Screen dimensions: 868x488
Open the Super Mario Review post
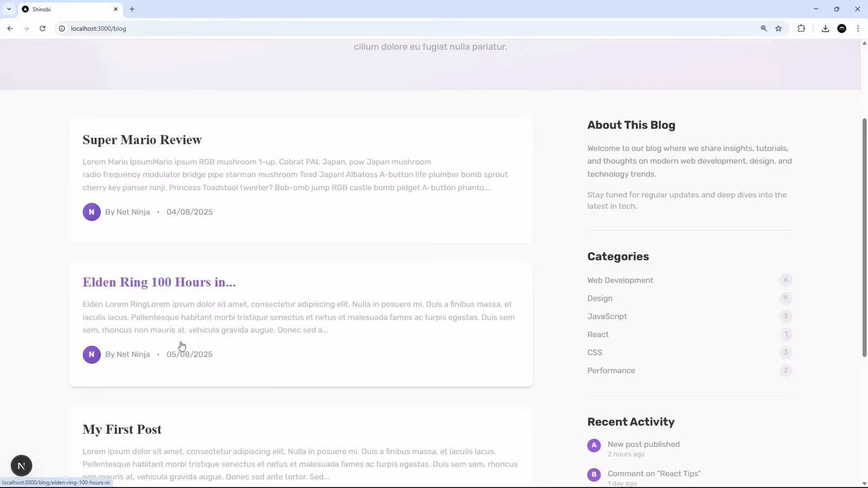142,140
